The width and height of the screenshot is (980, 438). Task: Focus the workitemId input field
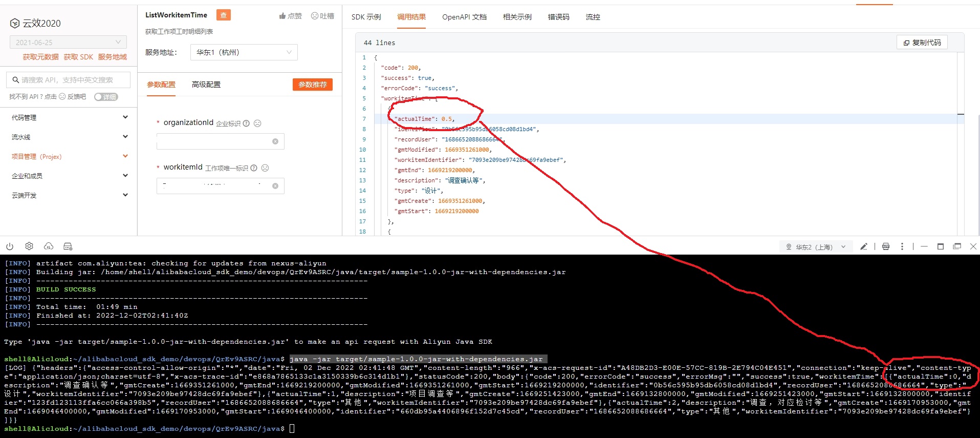coord(221,186)
